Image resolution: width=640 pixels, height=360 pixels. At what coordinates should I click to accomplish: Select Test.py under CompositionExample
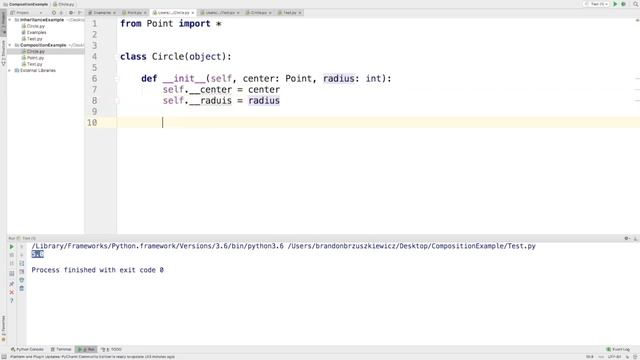pos(32,64)
